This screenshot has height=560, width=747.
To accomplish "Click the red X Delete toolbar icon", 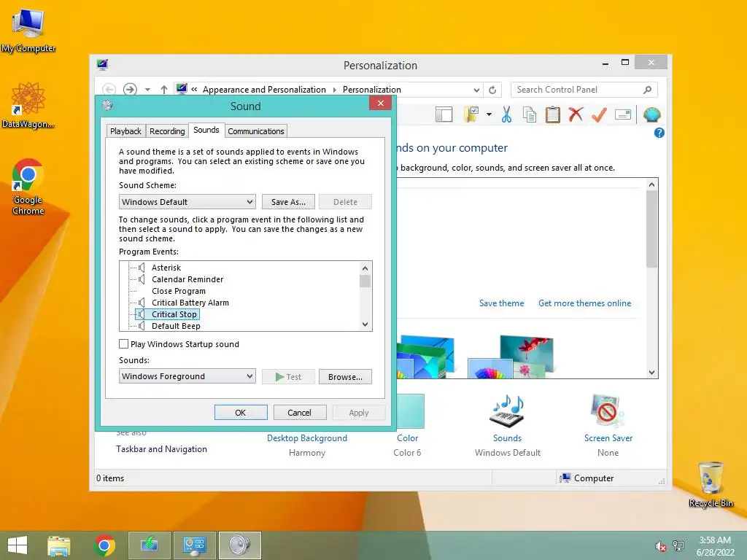I will click(x=576, y=114).
